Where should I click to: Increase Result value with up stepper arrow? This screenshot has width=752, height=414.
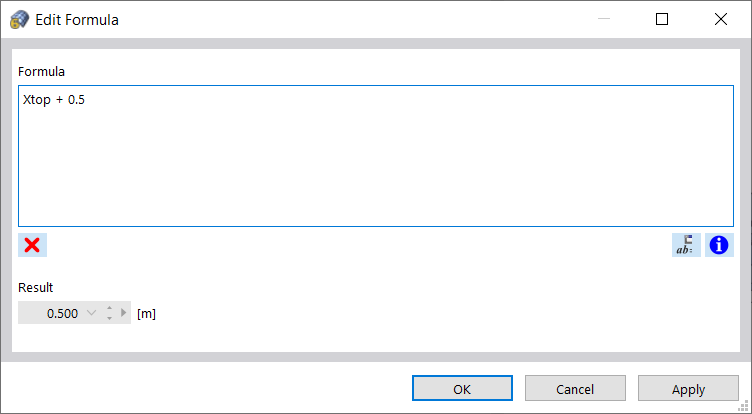109,308
